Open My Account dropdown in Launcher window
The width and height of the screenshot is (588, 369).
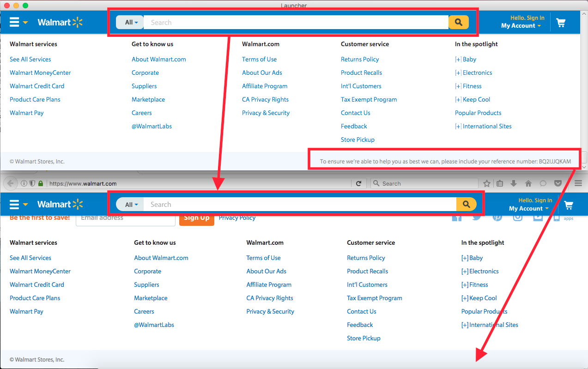point(521,26)
